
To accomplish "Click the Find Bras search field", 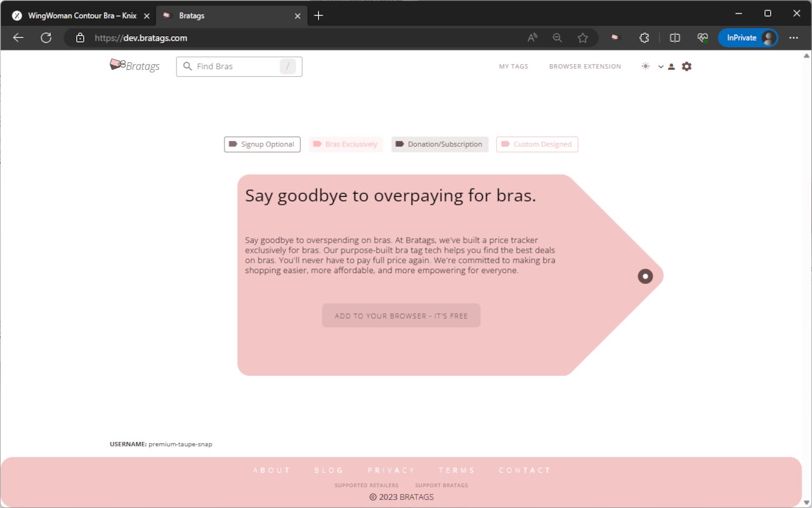I will tap(239, 66).
